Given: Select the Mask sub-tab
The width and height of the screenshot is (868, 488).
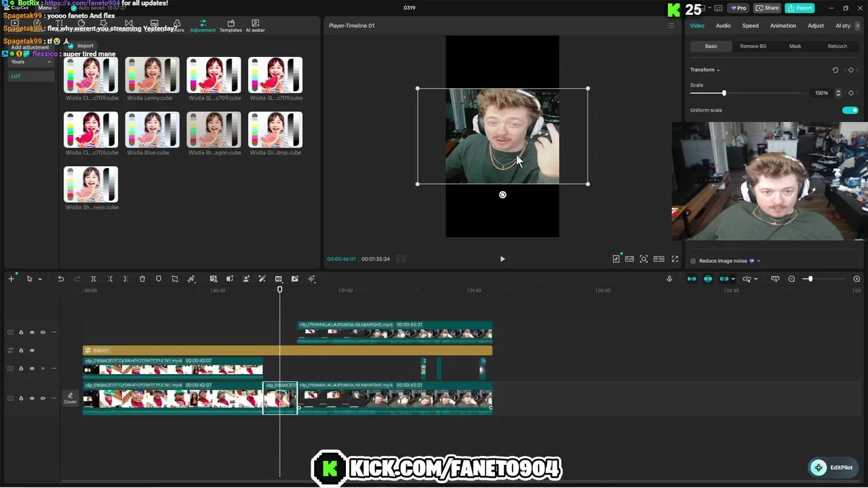Looking at the screenshot, I should point(795,46).
